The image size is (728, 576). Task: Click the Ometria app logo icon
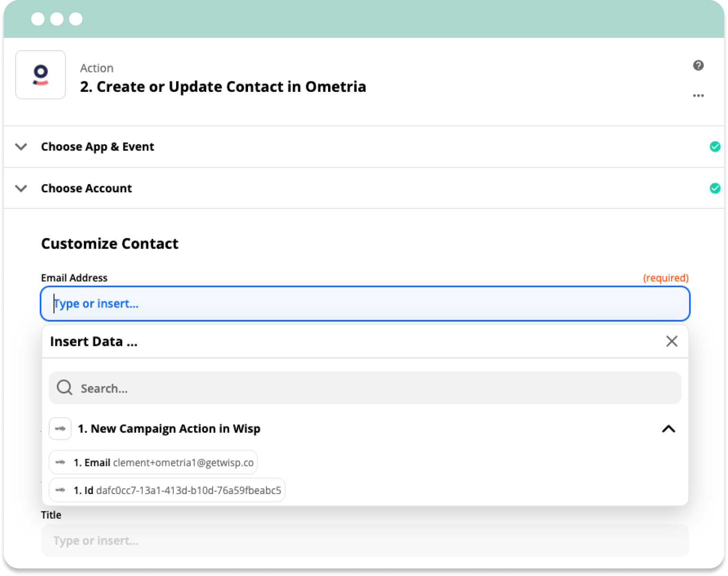(41, 75)
